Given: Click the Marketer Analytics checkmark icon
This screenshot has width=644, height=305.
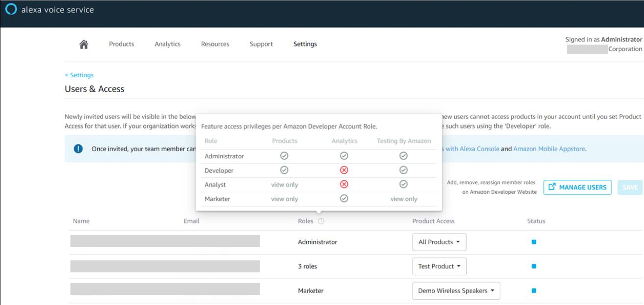Looking at the screenshot, I should pyautogui.click(x=344, y=199).
